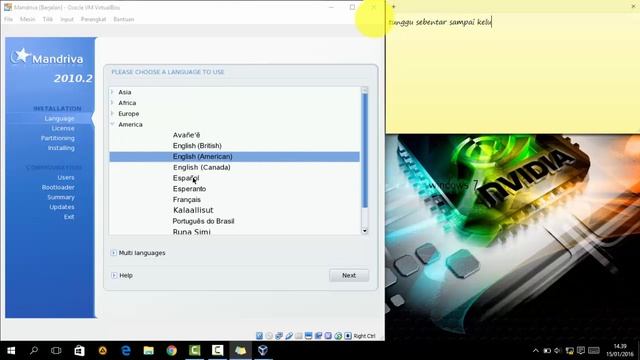640x360 pixels.
Task: Click the language list scroll-down arrow
Action: tap(365, 231)
